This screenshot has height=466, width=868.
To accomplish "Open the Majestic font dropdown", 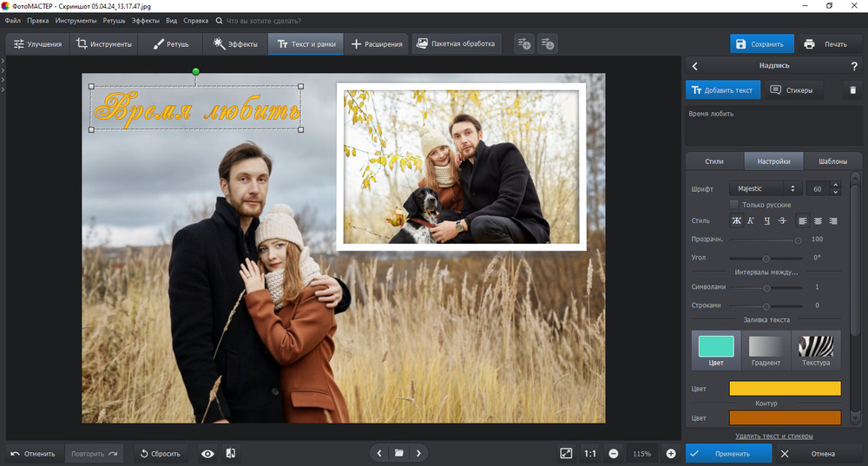I will point(766,188).
